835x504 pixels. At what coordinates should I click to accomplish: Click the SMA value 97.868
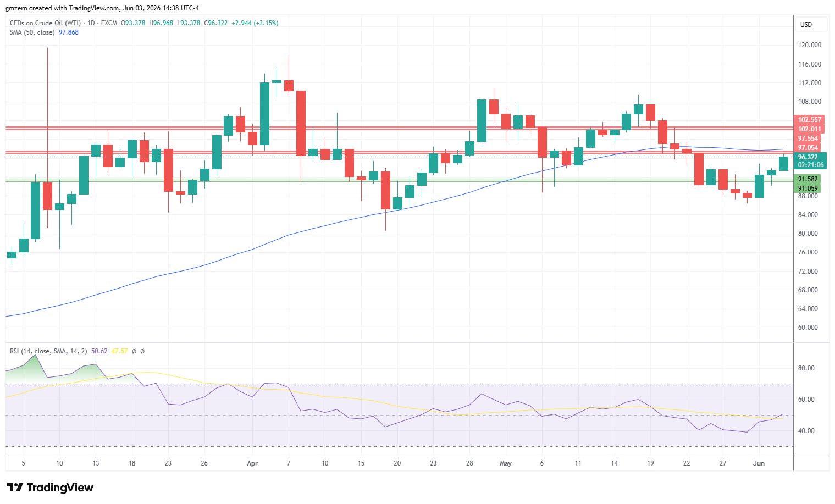click(x=69, y=32)
